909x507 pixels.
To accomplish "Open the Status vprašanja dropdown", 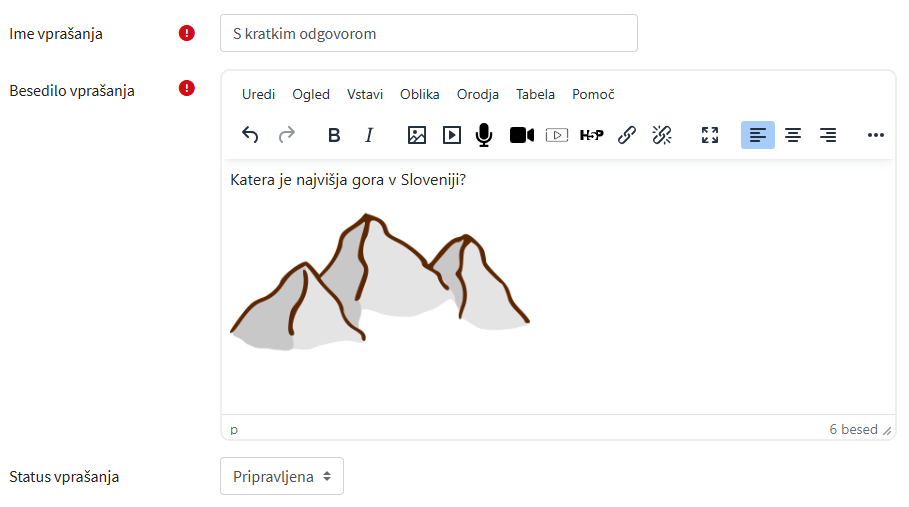I will (282, 477).
